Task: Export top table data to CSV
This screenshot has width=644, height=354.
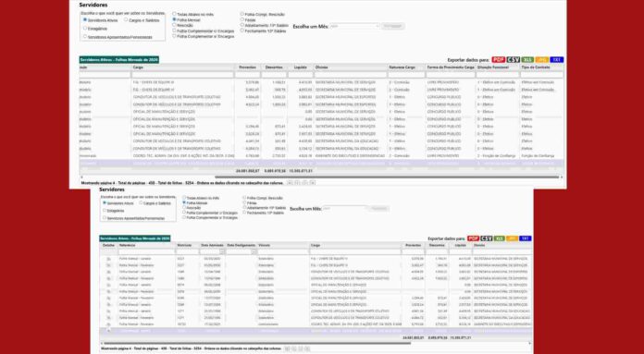Action: pyautogui.click(x=513, y=60)
